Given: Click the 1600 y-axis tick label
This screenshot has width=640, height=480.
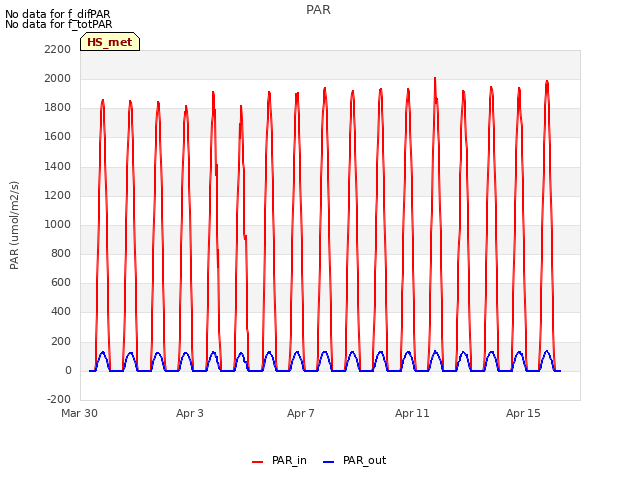Looking at the screenshot, I should point(58,137).
